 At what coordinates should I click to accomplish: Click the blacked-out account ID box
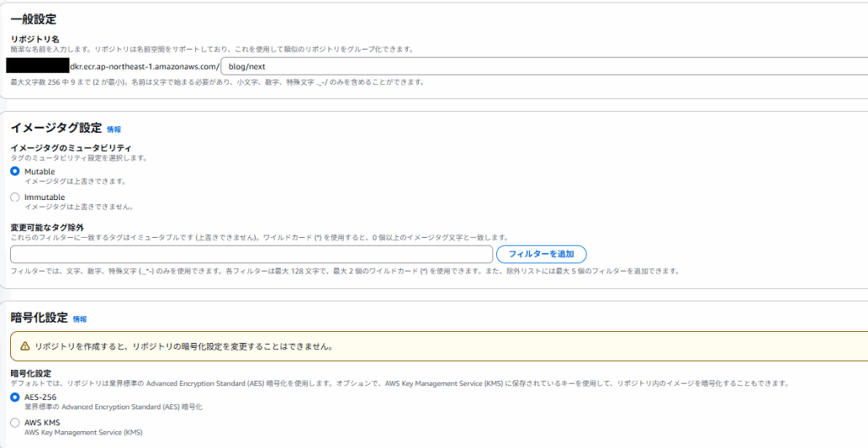tap(37, 65)
